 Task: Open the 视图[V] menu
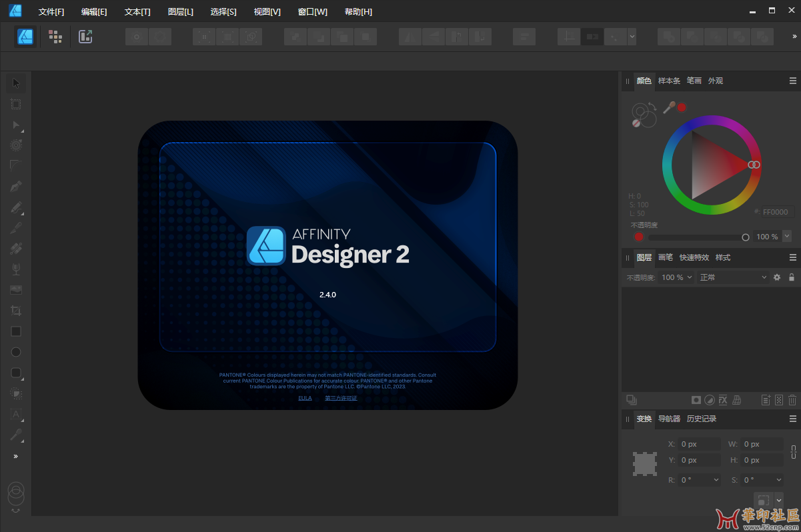(267, 12)
